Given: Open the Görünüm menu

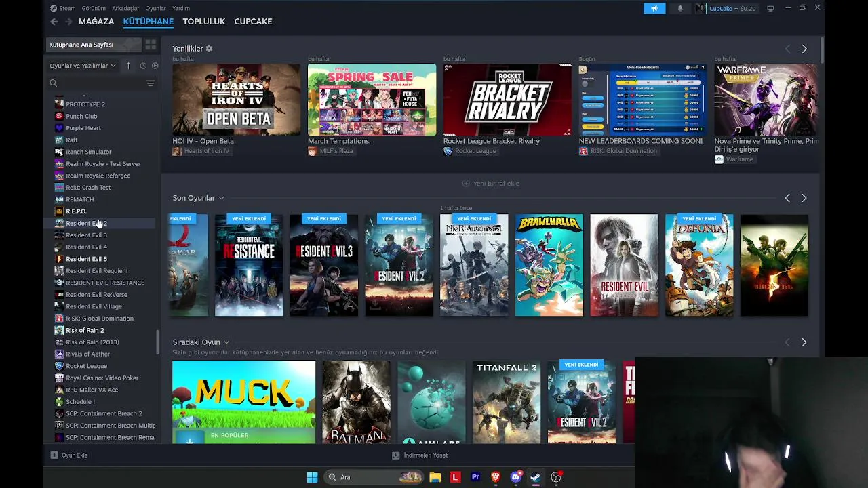Looking at the screenshot, I should 94,8.
